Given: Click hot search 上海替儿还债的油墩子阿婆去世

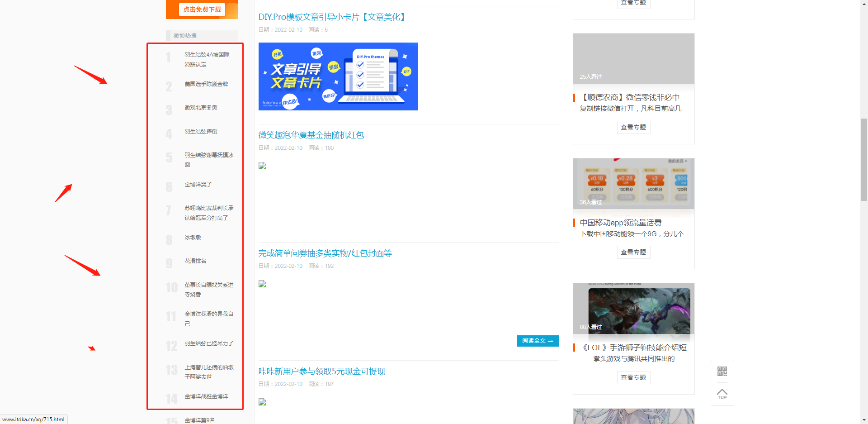Looking at the screenshot, I should pos(209,372).
